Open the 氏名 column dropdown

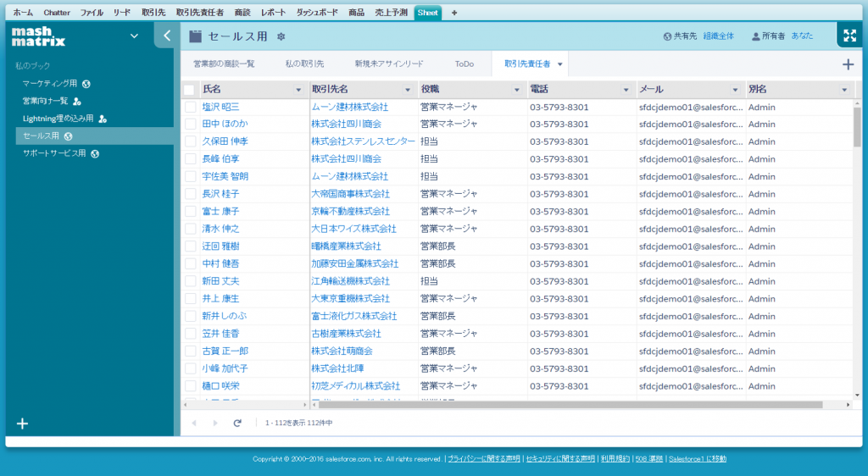pyautogui.click(x=298, y=90)
